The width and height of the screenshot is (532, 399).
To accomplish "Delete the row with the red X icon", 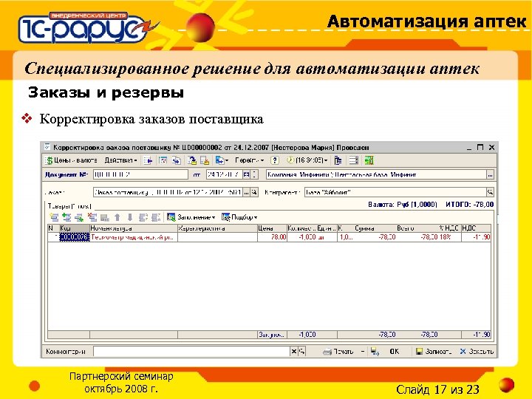I will tap(92, 217).
